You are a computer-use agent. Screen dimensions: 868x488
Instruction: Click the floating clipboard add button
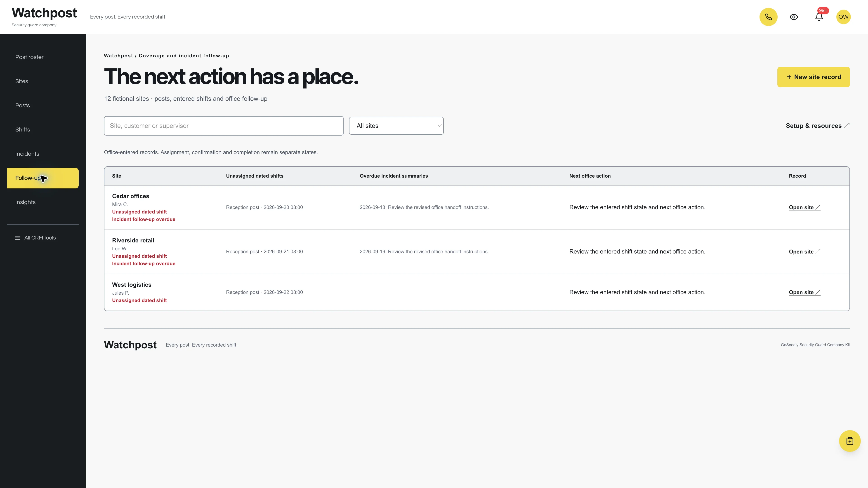coord(849,441)
